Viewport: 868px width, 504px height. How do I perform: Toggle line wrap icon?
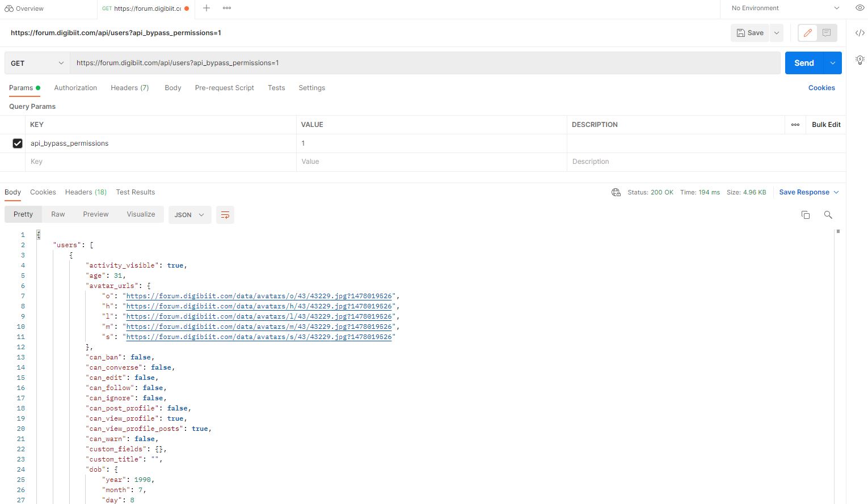click(x=225, y=215)
